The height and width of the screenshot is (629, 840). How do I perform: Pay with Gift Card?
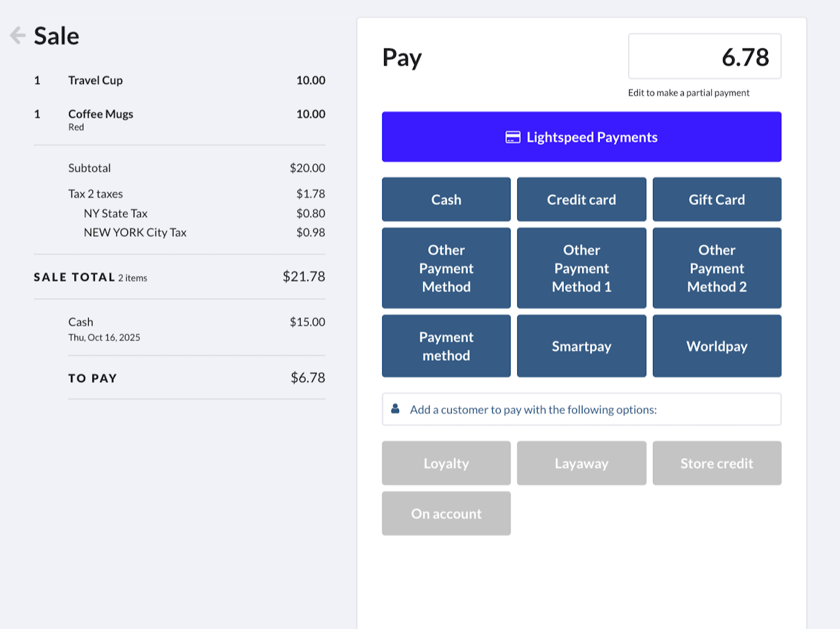717,199
